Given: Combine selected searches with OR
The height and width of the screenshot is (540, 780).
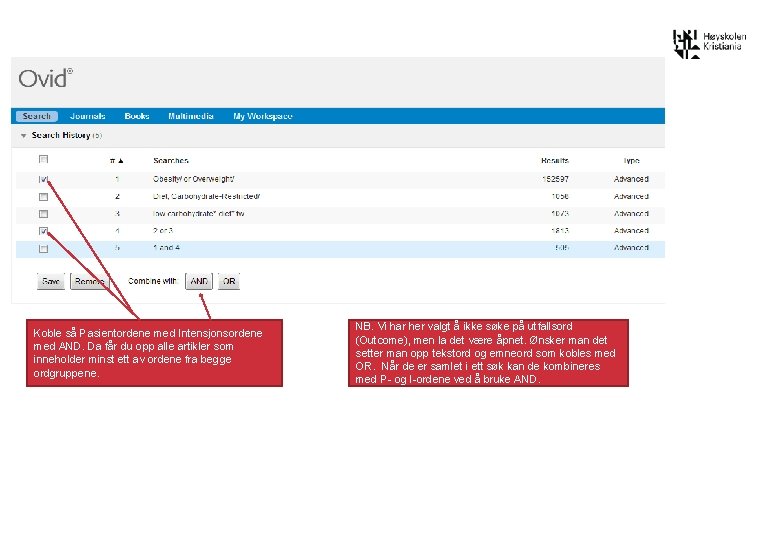Looking at the screenshot, I should click(229, 281).
